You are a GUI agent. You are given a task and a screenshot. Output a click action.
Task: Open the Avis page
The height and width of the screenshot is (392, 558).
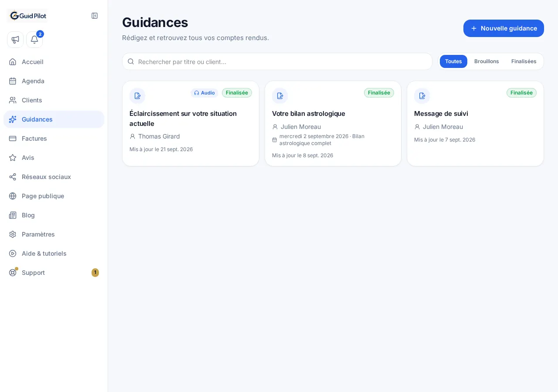[54, 158]
